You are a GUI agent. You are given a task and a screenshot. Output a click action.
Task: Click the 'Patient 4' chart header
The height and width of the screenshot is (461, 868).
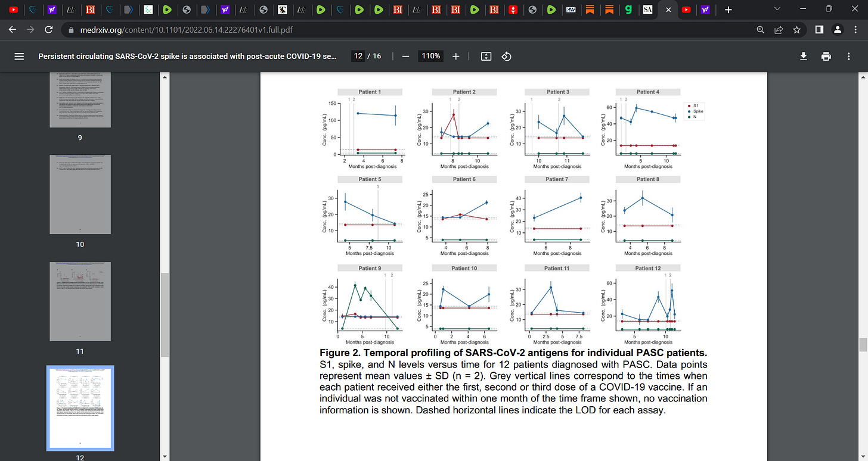click(x=647, y=92)
